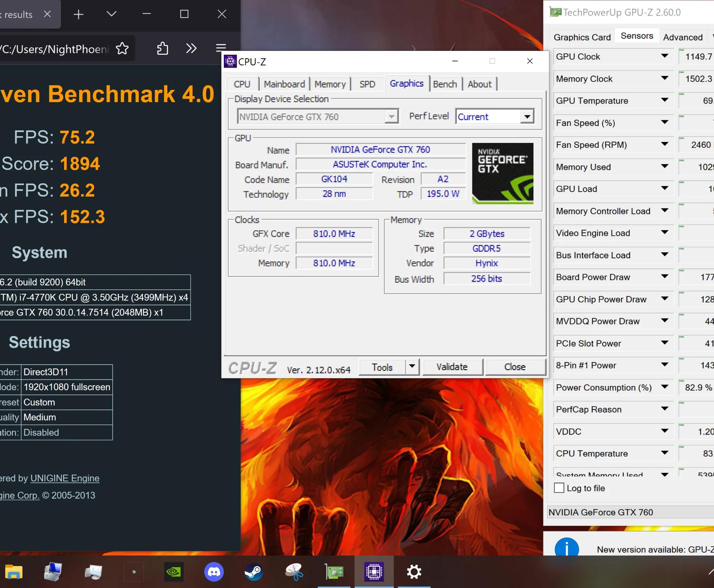Enable Log to file checkbox in GPU-Z
Viewport: 714px width, 588px height.
point(559,488)
